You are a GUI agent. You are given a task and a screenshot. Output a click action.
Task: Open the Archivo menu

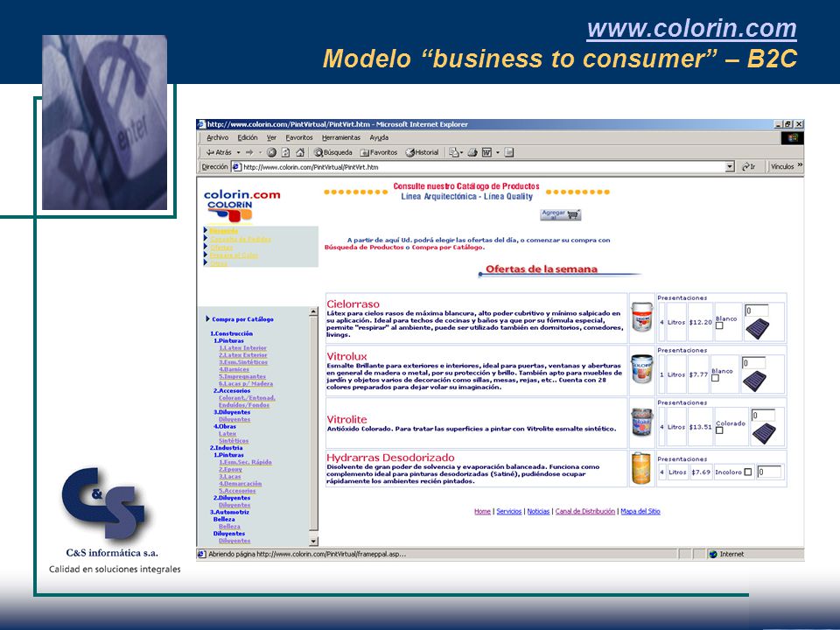(218, 138)
